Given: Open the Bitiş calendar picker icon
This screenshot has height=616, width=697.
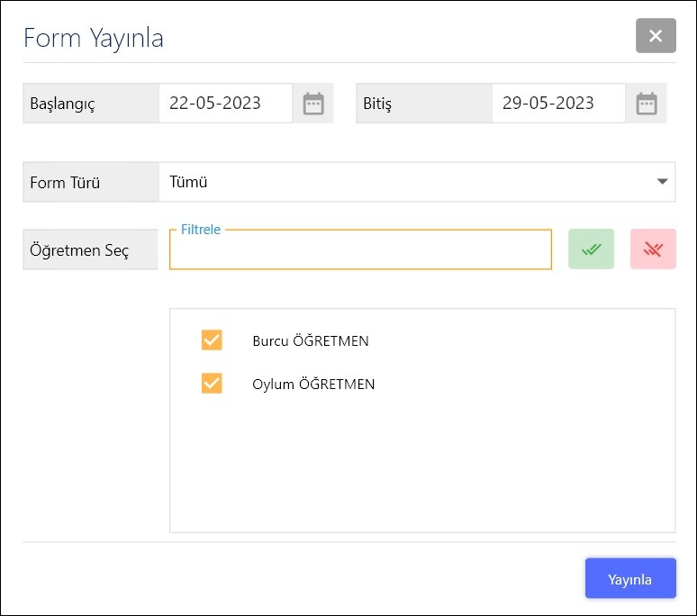Looking at the screenshot, I should [x=647, y=104].
